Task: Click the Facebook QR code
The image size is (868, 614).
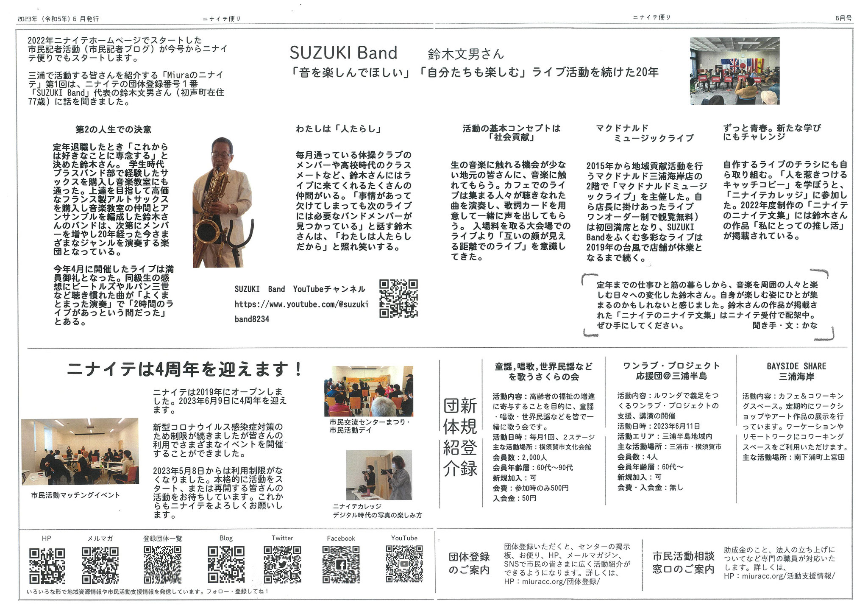Action: 341,565
